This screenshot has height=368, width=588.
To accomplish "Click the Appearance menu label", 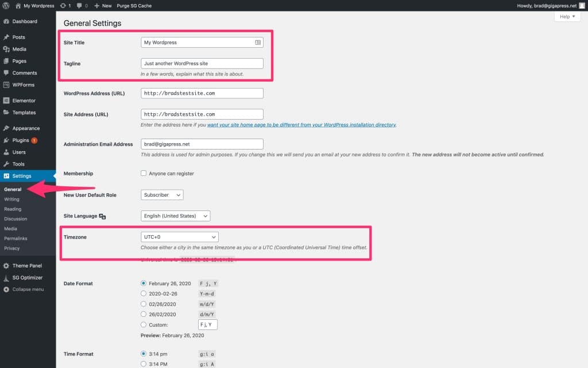I will click(26, 128).
